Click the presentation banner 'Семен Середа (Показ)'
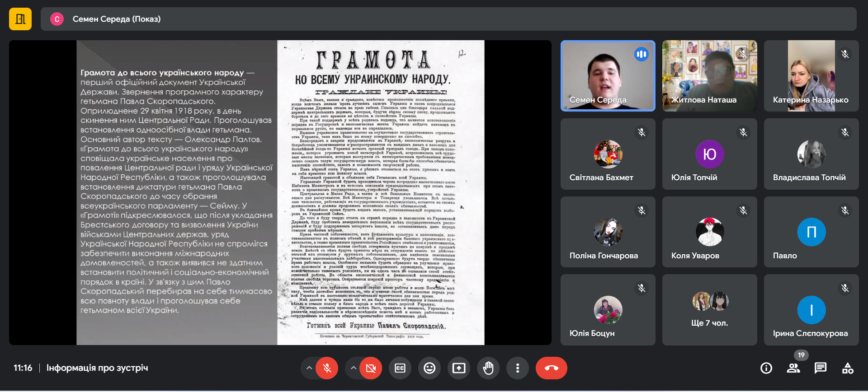The image size is (868, 392). 116,19
